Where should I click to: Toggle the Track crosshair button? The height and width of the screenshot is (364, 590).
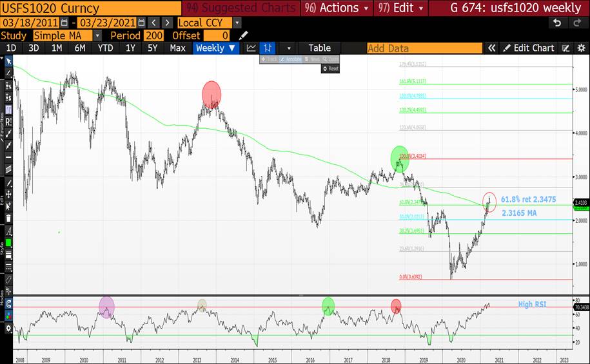[x=269, y=59]
